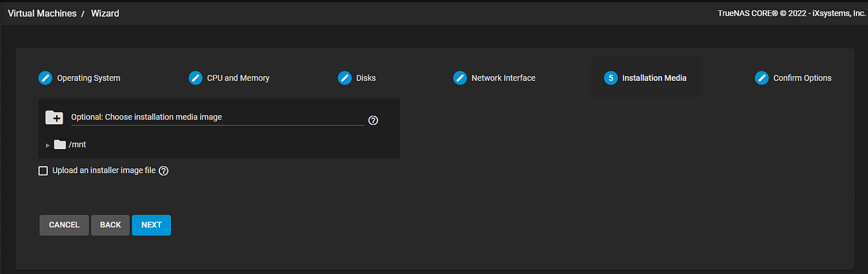This screenshot has height=274, width=868.
Task: Click the CPU and Memory pencil icon
Action: pos(196,78)
